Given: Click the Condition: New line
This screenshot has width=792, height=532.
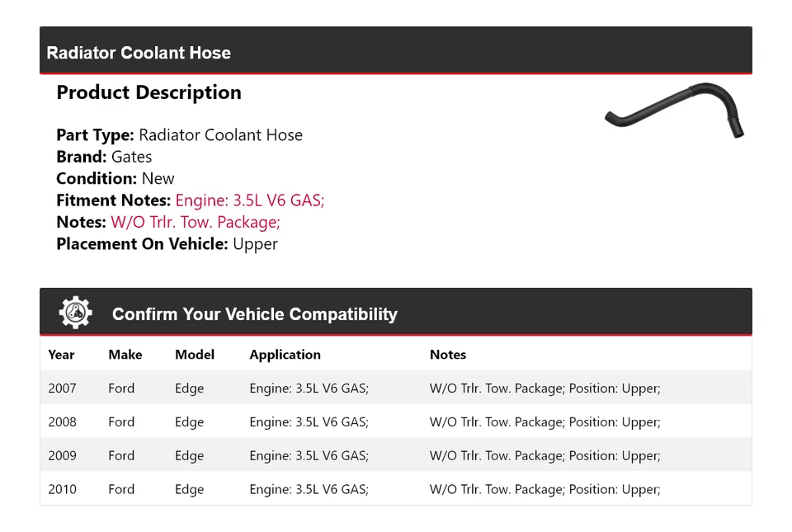Looking at the screenshot, I should pos(115,178).
